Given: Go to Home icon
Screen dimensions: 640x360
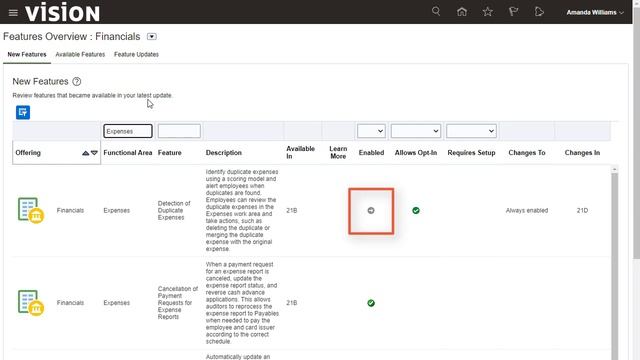Looking at the screenshot, I should coord(462,11).
